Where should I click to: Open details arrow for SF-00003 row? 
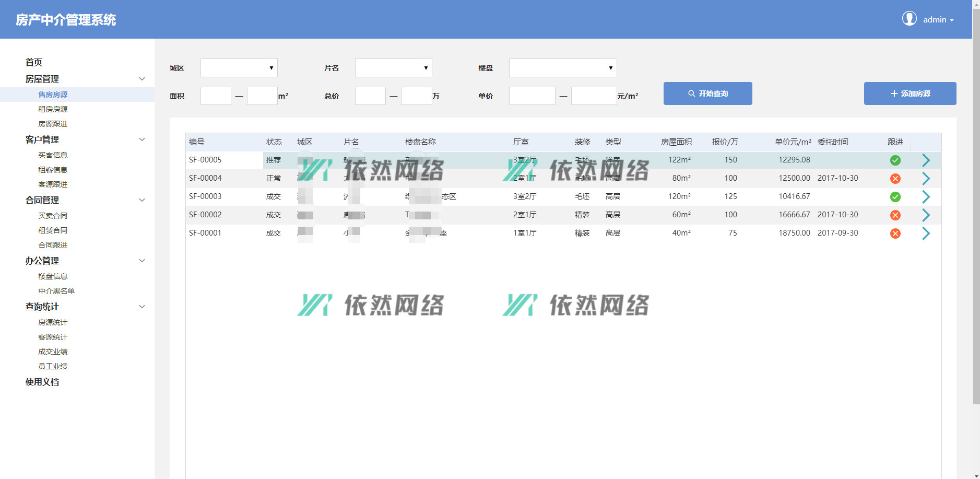tap(926, 197)
